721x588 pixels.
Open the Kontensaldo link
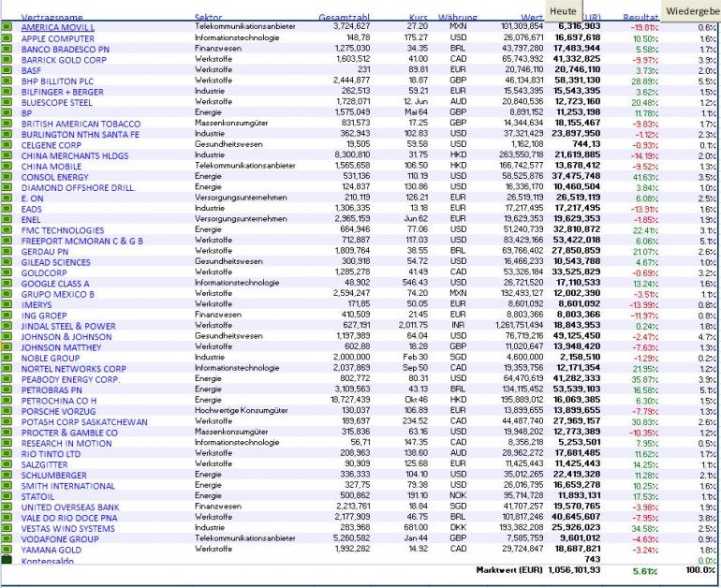(48, 561)
